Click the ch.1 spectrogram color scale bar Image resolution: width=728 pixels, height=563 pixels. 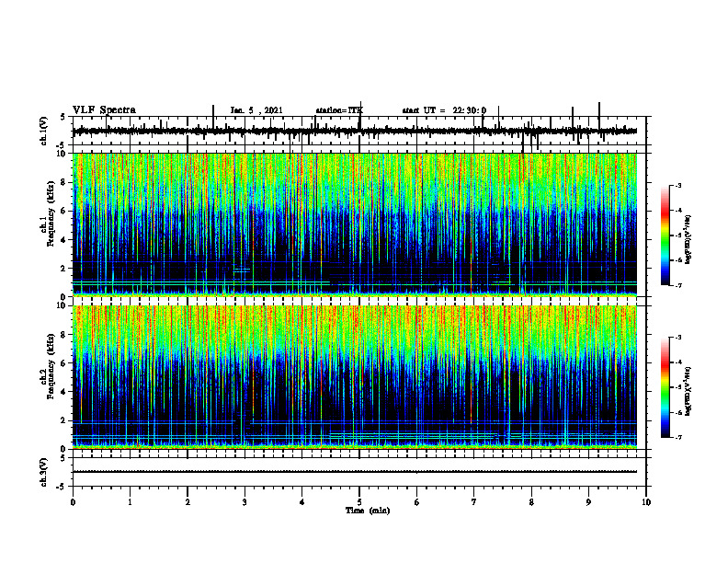[665, 235]
